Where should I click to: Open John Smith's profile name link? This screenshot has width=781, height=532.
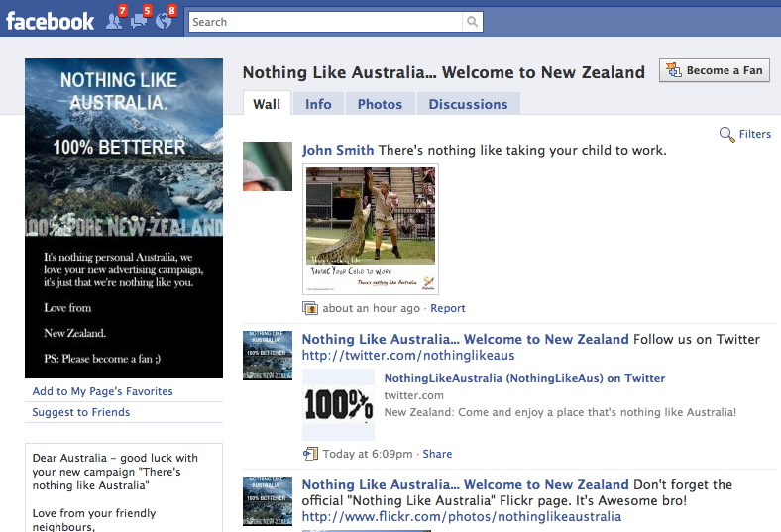coord(338,150)
